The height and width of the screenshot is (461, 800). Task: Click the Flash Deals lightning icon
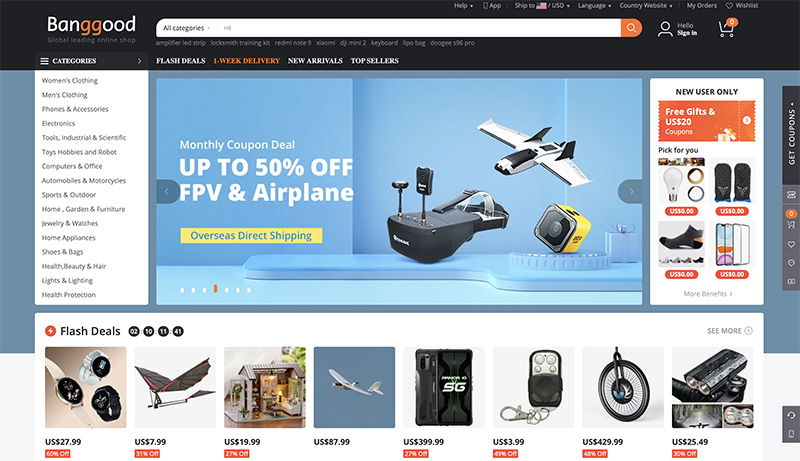click(51, 331)
